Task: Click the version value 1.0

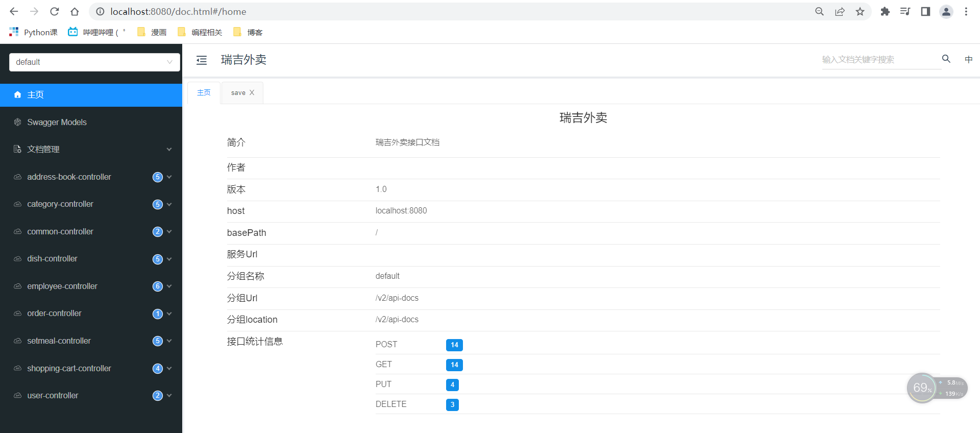Action: [381, 189]
